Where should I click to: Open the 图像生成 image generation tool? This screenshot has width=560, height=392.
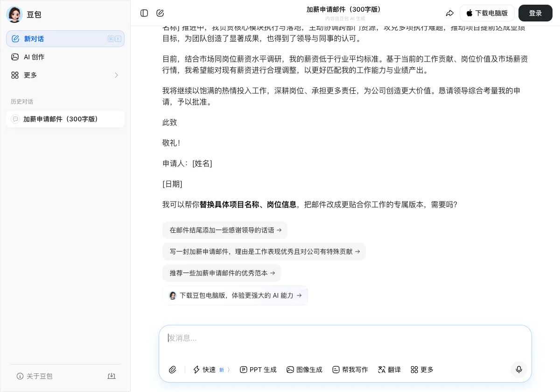304,370
